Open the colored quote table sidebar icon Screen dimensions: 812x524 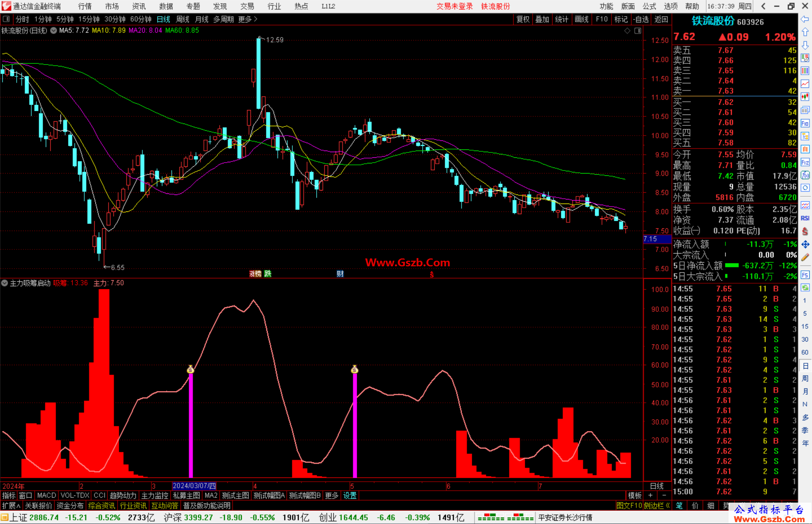(805, 71)
